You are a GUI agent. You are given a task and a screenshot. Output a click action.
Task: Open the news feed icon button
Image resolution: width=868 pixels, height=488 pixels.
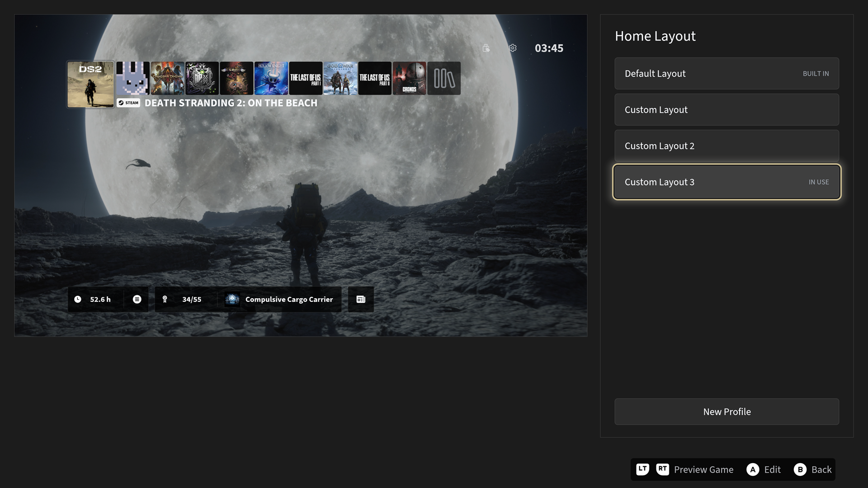361,299
